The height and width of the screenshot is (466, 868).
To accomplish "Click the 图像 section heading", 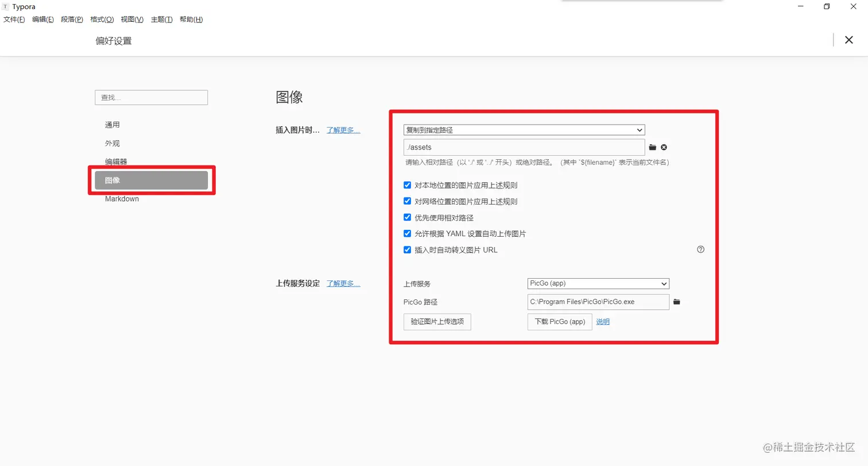I will 289,97.
